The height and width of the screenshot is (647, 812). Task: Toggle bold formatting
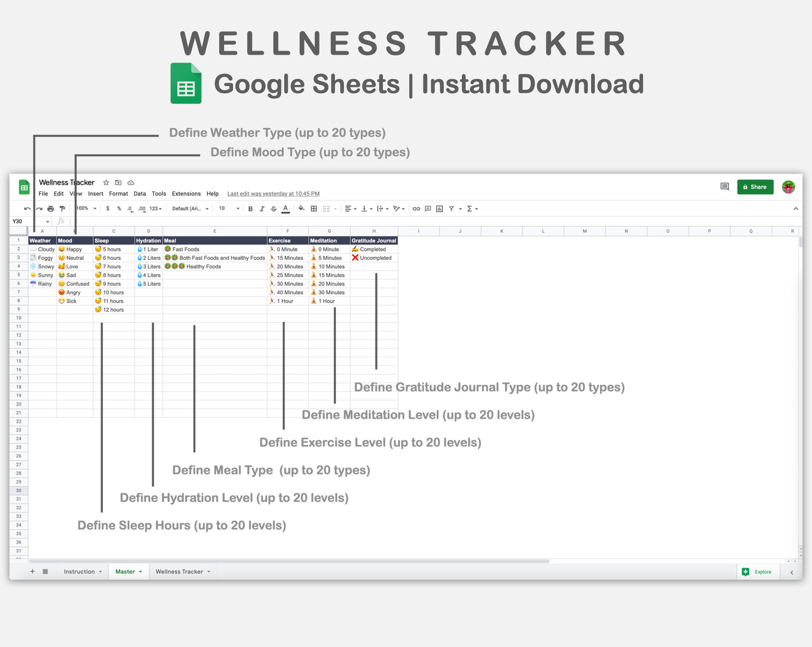click(x=250, y=208)
